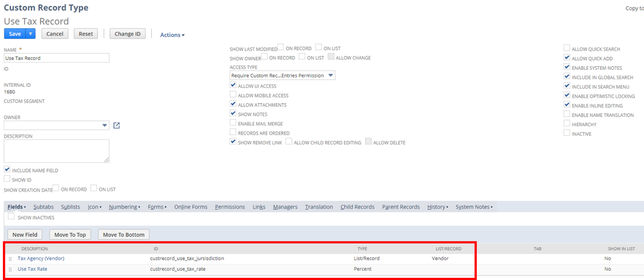Click the Save dropdown arrow
644x280 pixels.
click(30, 34)
